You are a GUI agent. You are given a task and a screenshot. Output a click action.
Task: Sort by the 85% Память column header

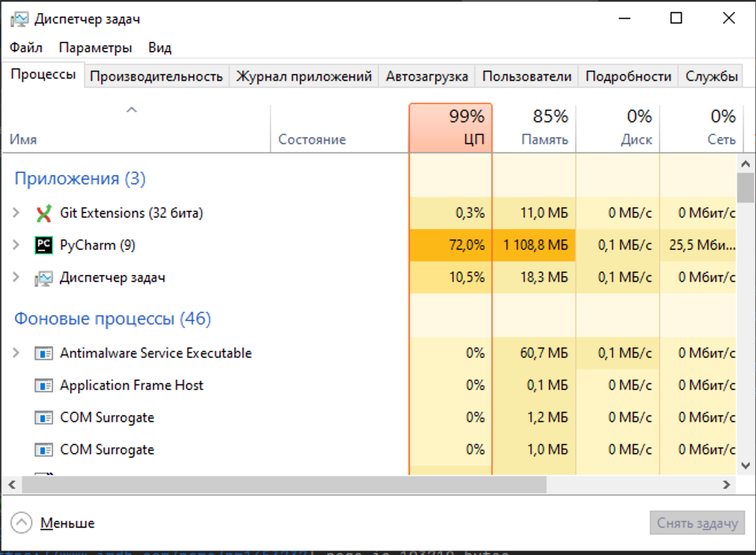click(534, 129)
